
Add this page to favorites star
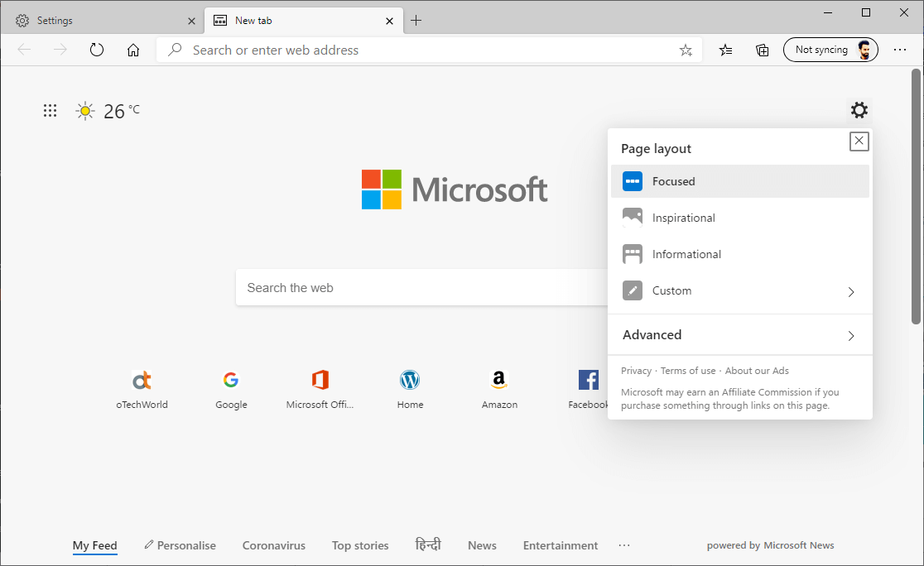pyautogui.click(x=686, y=50)
